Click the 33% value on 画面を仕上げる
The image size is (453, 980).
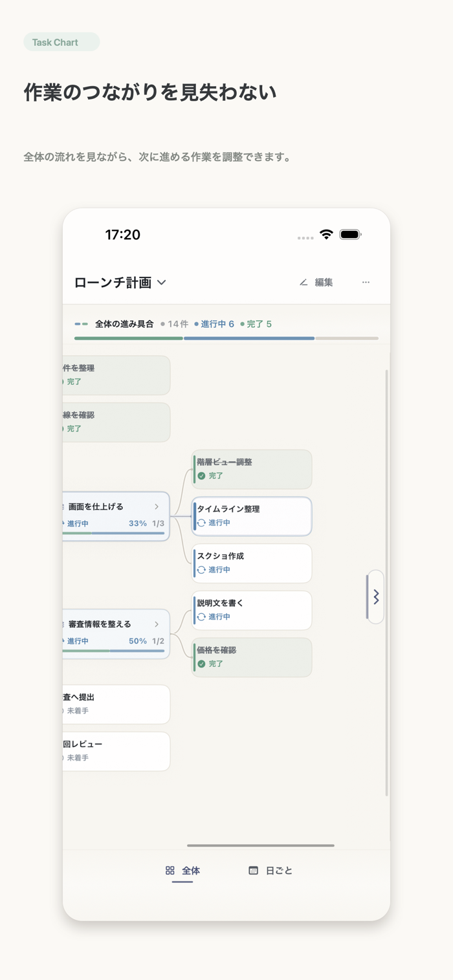click(x=137, y=523)
